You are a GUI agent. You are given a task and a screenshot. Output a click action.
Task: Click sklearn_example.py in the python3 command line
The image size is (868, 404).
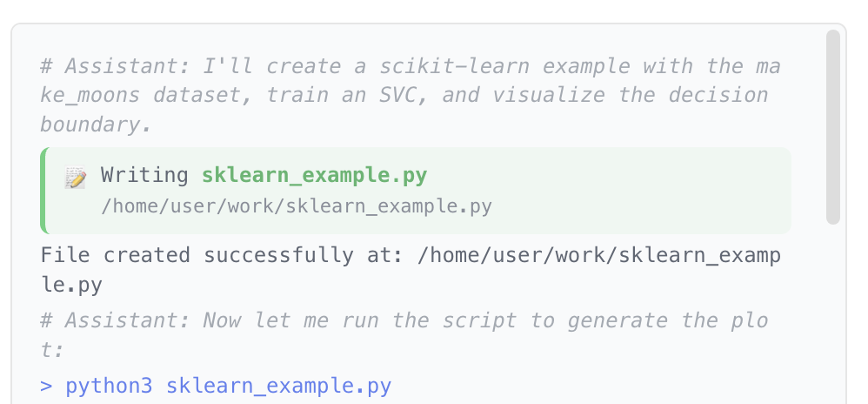click(x=278, y=386)
